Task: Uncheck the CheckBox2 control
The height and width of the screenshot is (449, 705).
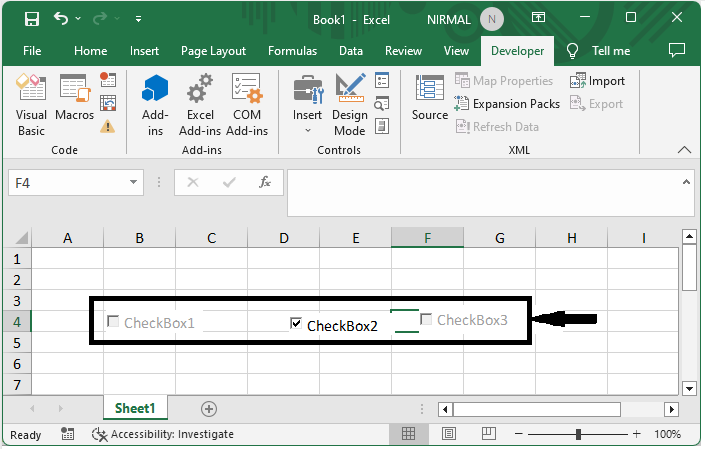Action: click(296, 323)
